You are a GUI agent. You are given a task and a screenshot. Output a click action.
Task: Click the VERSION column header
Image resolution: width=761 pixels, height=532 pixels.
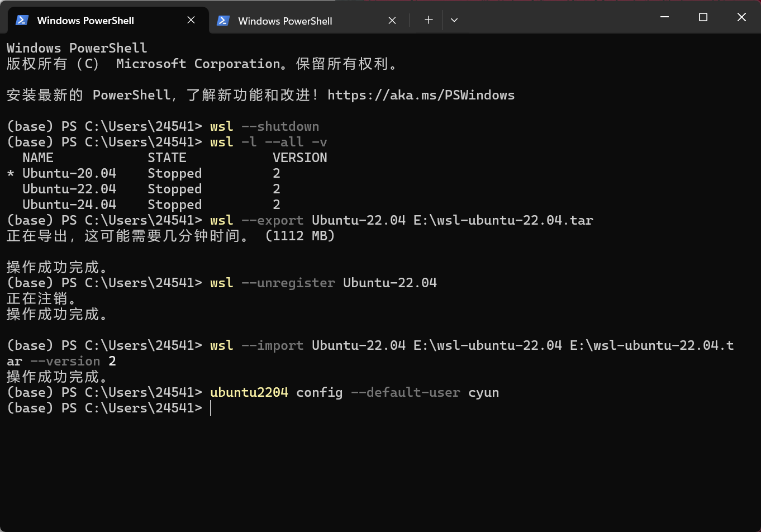point(300,158)
